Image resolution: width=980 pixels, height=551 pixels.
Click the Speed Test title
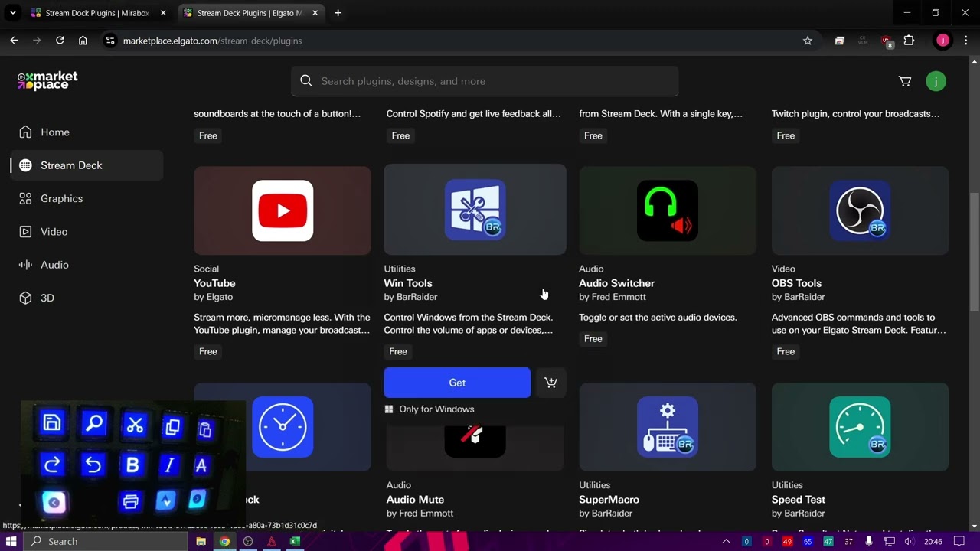[799, 500]
